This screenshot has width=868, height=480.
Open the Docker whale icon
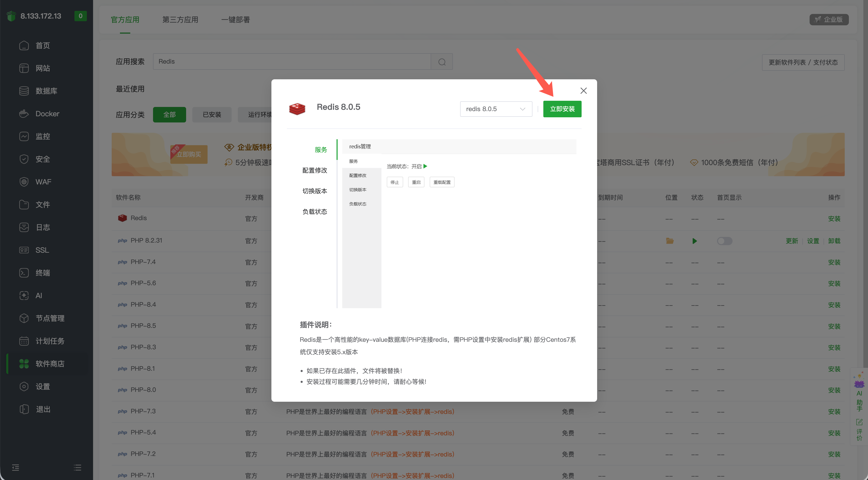tap(24, 113)
